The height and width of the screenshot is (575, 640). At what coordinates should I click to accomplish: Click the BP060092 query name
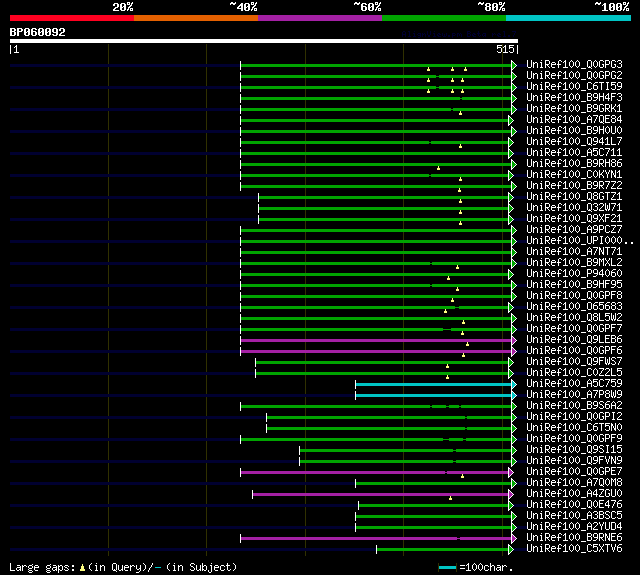pyautogui.click(x=38, y=32)
